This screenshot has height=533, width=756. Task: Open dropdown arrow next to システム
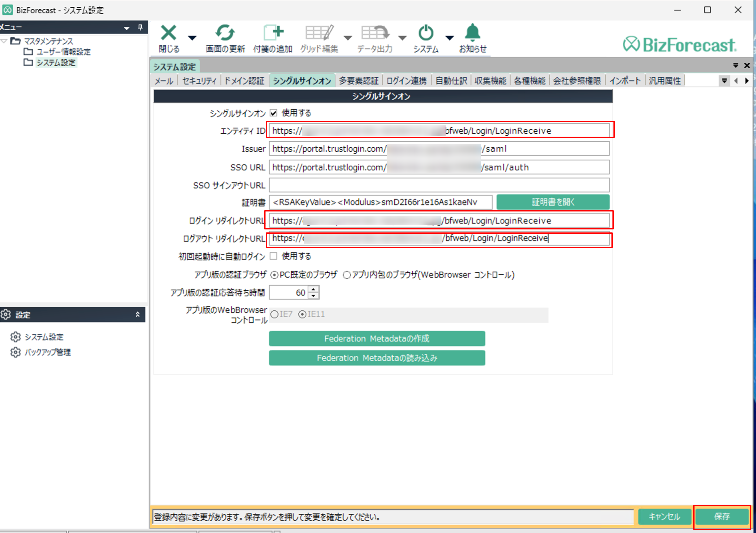tap(450, 38)
